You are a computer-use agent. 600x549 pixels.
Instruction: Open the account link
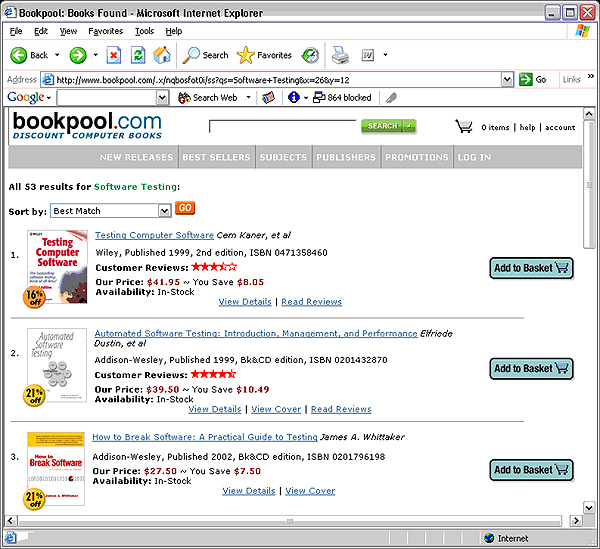coord(560,127)
